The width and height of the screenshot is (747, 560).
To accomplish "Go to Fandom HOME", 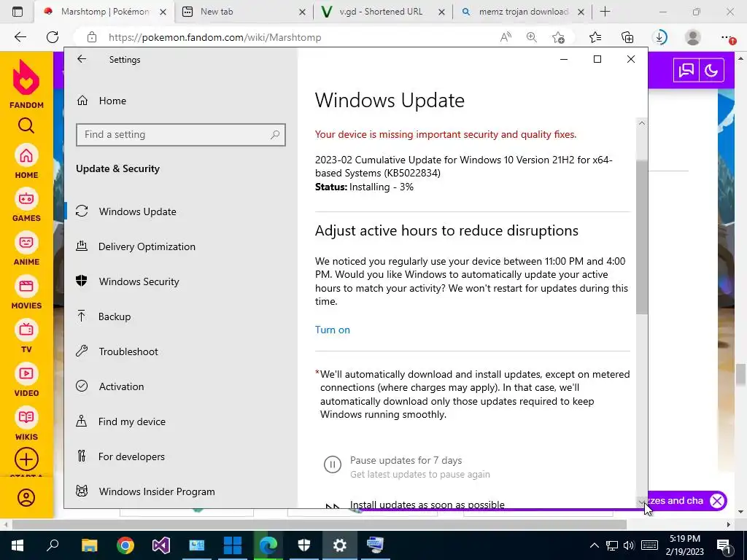I will pos(26,161).
